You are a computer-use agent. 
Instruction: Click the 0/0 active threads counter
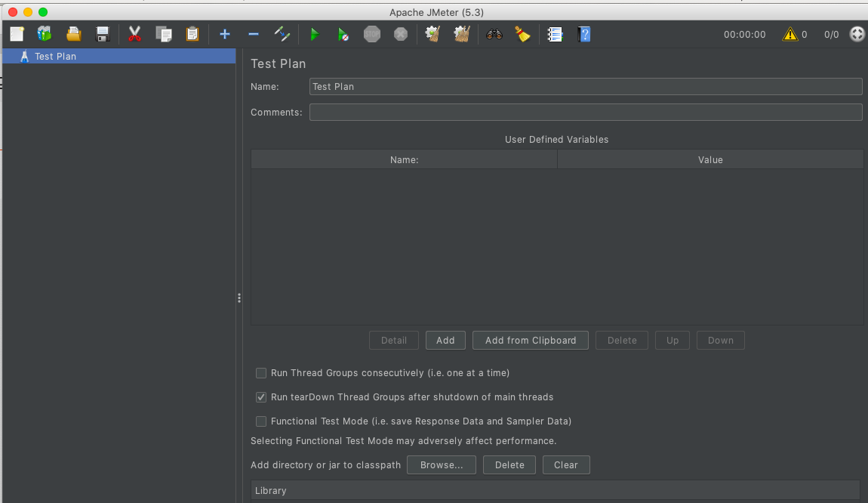pyautogui.click(x=832, y=34)
